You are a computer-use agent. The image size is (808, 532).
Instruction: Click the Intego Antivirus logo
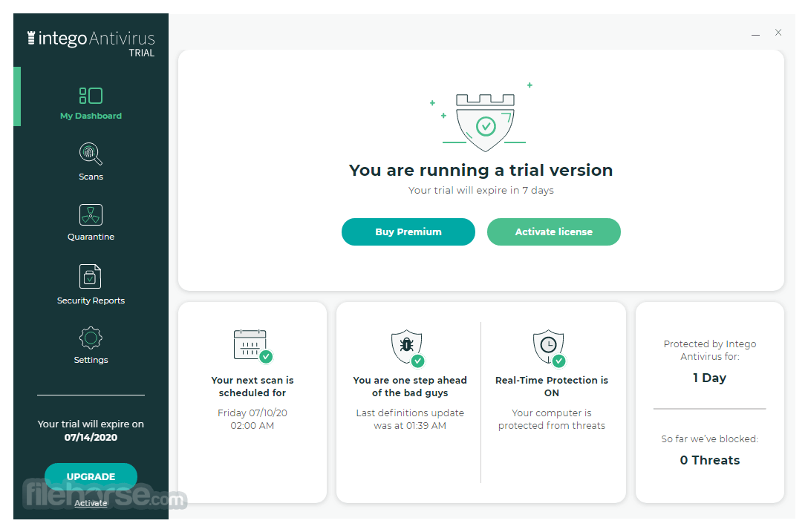click(91, 38)
